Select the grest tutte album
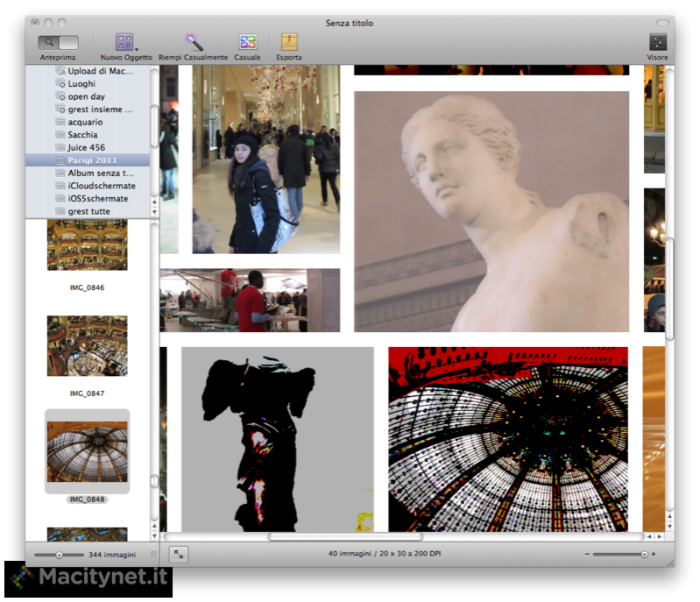 click(88, 211)
